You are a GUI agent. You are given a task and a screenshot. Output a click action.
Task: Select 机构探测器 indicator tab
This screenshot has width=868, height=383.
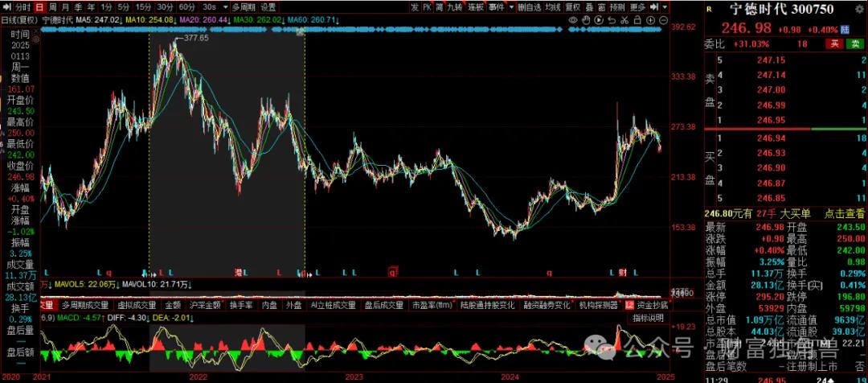pos(598,306)
